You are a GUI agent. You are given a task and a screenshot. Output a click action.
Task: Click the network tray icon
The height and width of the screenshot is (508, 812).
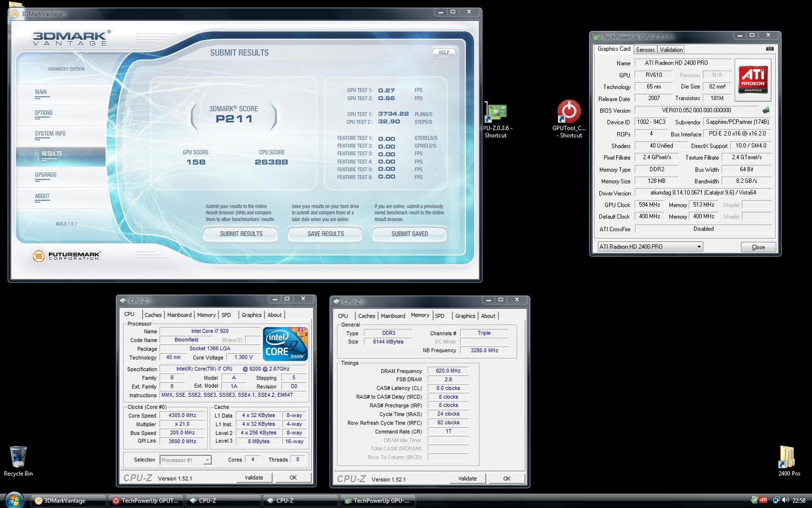[776, 500]
